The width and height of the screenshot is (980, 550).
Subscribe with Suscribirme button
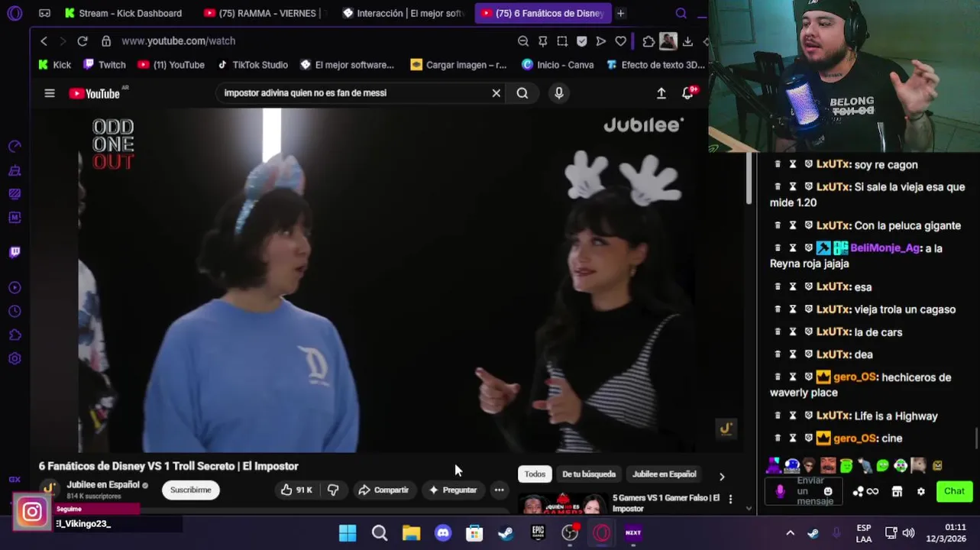[x=191, y=490]
